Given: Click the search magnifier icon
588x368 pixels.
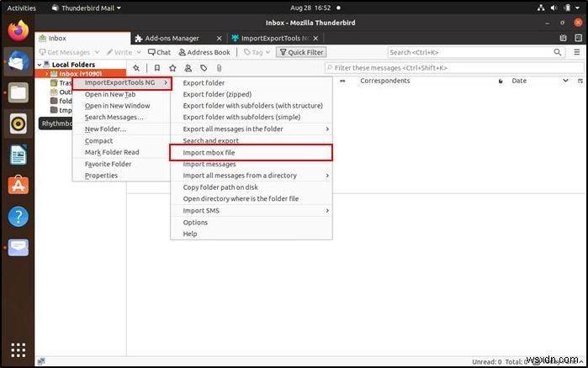Looking at the screenshot, I should pyautogui.click(x=558, y=52).
